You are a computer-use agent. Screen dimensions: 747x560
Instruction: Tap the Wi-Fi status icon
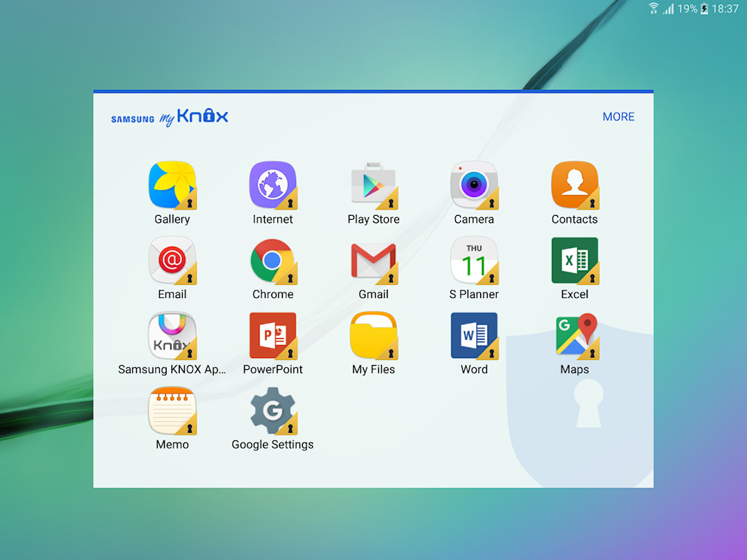coord(654,8)
